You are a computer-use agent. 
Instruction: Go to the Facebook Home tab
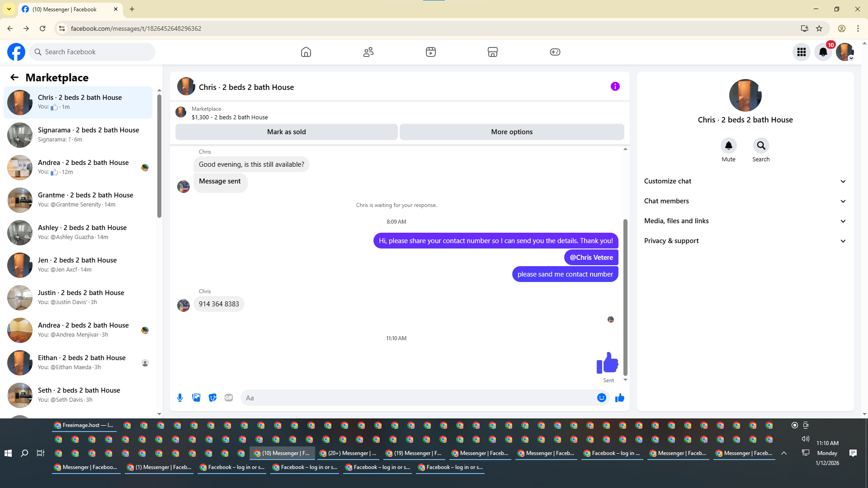point(306,52)
